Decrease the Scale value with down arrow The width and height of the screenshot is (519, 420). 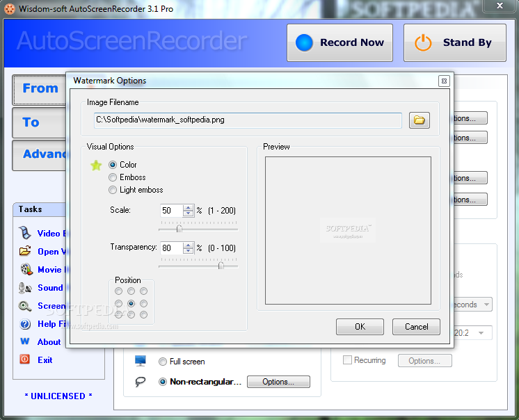pos(188,213)
